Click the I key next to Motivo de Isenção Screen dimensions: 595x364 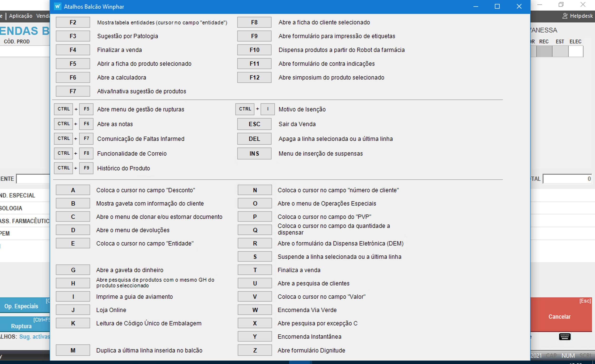(x=267, y=109)
